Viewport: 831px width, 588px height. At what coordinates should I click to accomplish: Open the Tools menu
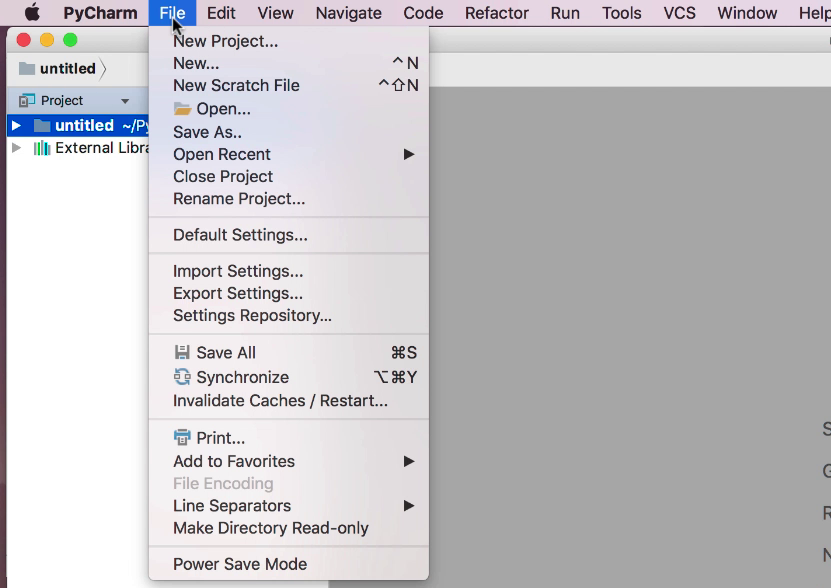coord(622,13)
